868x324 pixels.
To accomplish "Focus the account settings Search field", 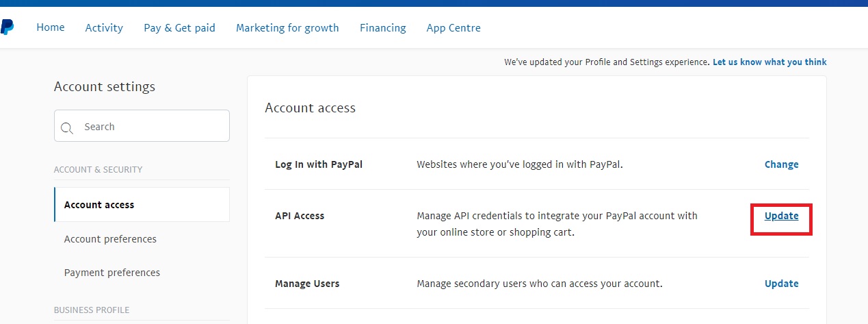I will pyautogui.click(x=150, y=127).
